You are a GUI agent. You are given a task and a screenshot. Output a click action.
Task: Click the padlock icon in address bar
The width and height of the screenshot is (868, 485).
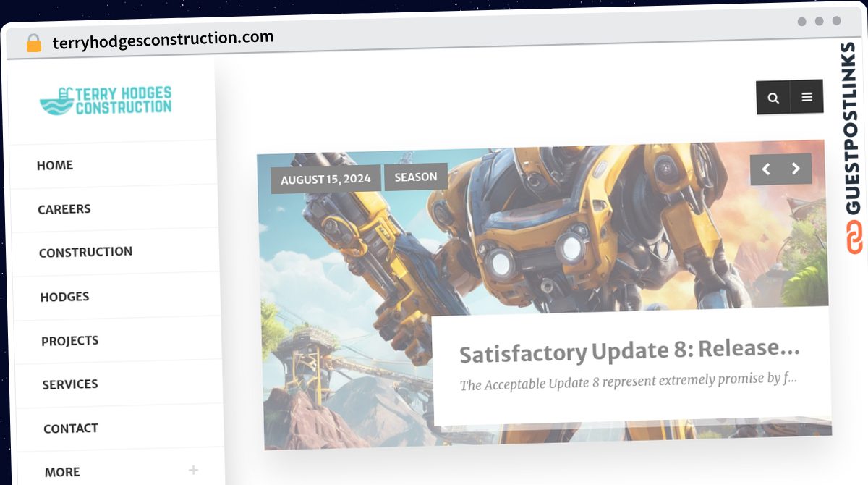(34, 43)
